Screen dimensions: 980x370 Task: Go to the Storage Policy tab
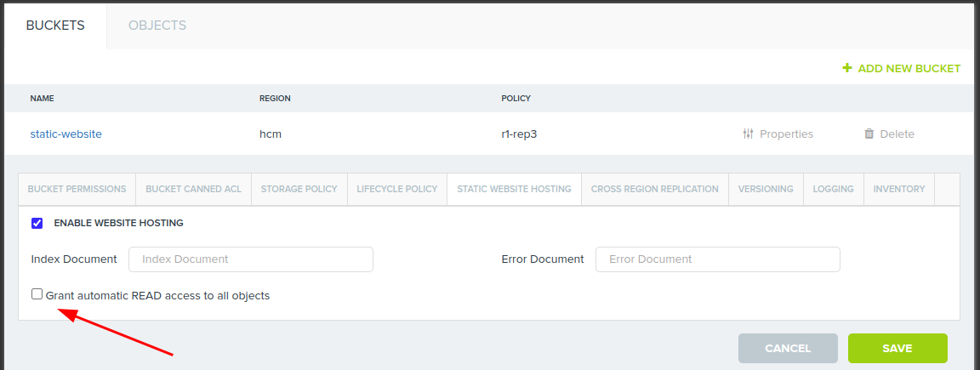click(x=299, y=189)
